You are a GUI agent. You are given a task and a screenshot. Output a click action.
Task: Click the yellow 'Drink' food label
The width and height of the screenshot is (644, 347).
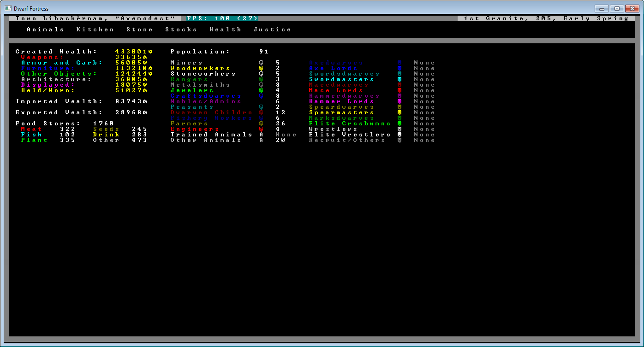(107, 135)
